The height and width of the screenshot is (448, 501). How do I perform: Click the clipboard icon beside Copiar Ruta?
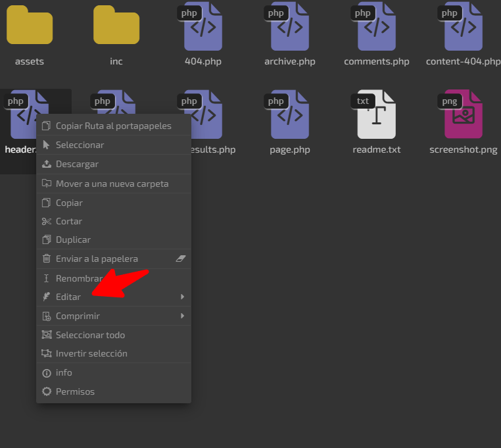click(46, 126)
